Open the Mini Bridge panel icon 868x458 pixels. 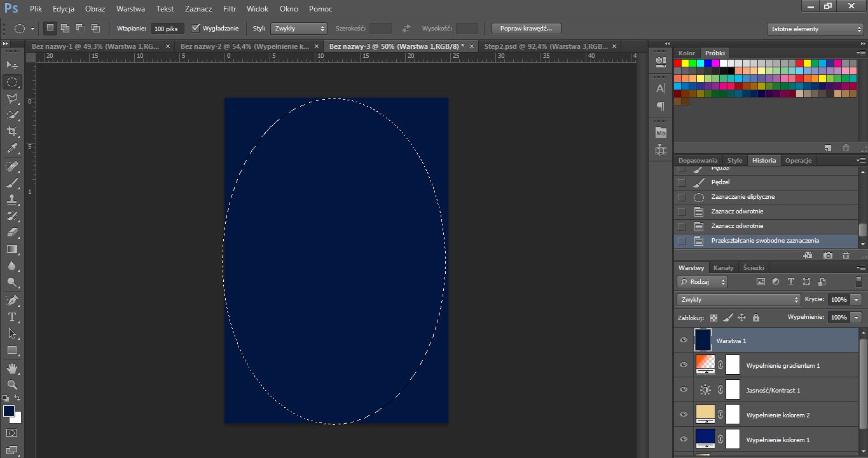click(661, 133)
